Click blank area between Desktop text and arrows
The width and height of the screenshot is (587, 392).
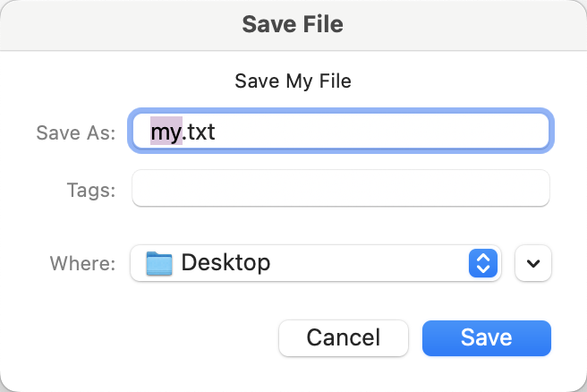376,263
